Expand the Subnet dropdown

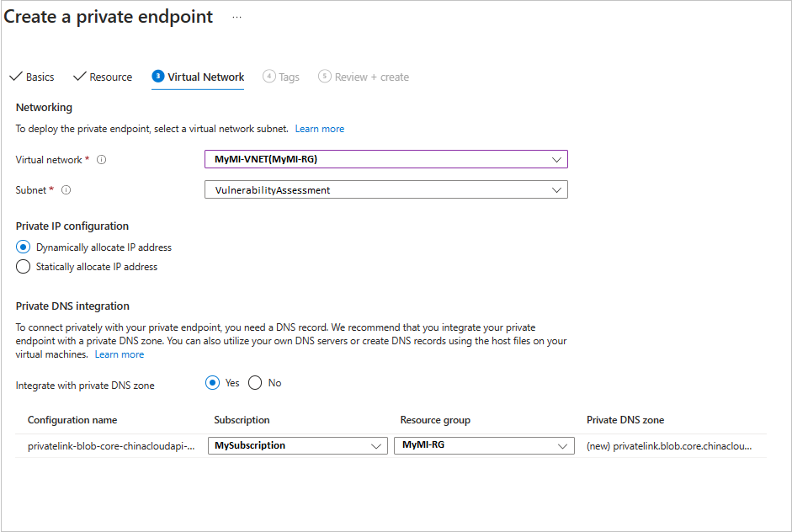tap(386, 190)
